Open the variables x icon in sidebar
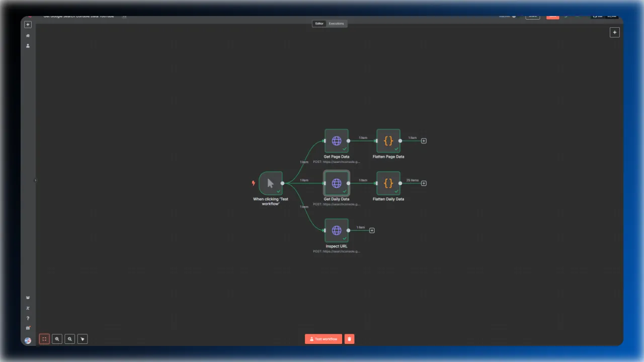644x362 pixels. coord(28,308)
